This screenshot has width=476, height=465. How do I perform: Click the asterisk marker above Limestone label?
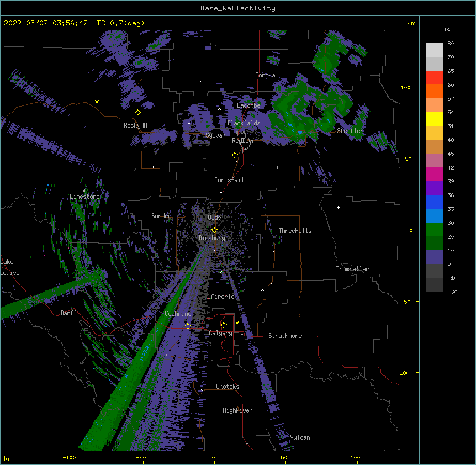[84, 191]
